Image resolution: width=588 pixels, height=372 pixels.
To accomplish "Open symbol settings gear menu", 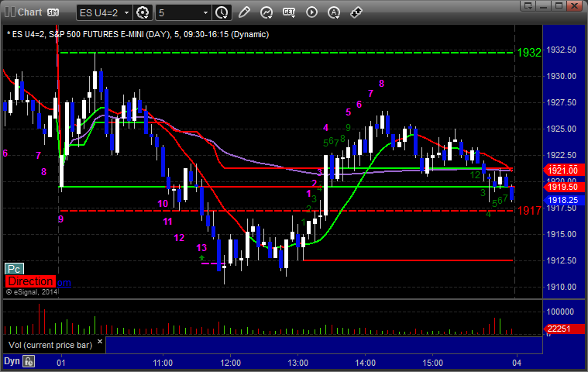I will coord(143,12).
